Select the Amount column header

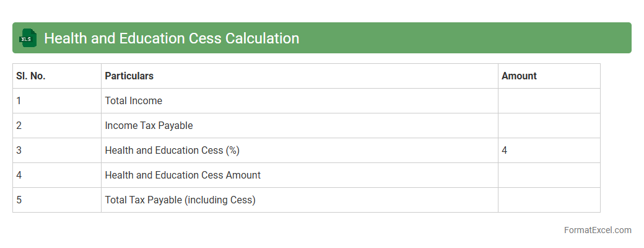(x=519, y=76)
